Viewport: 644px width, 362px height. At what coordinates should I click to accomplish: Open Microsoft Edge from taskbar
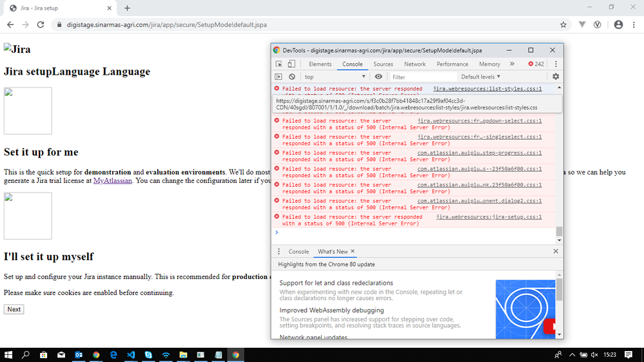pyautogui.click(x=113, y=355)
